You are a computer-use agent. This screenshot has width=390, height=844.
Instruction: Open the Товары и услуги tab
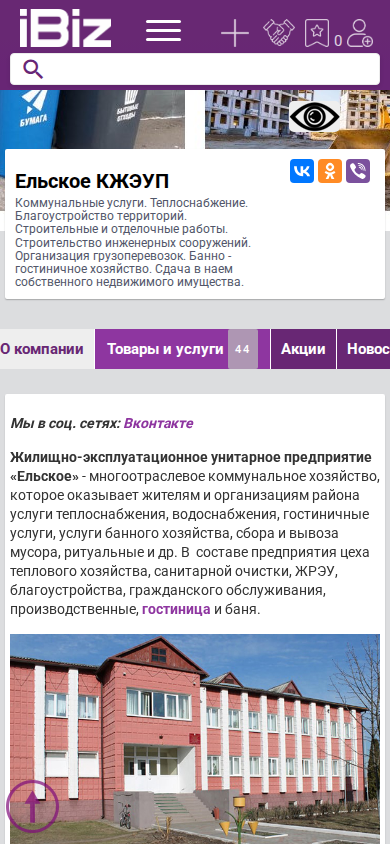pos(182,349)
